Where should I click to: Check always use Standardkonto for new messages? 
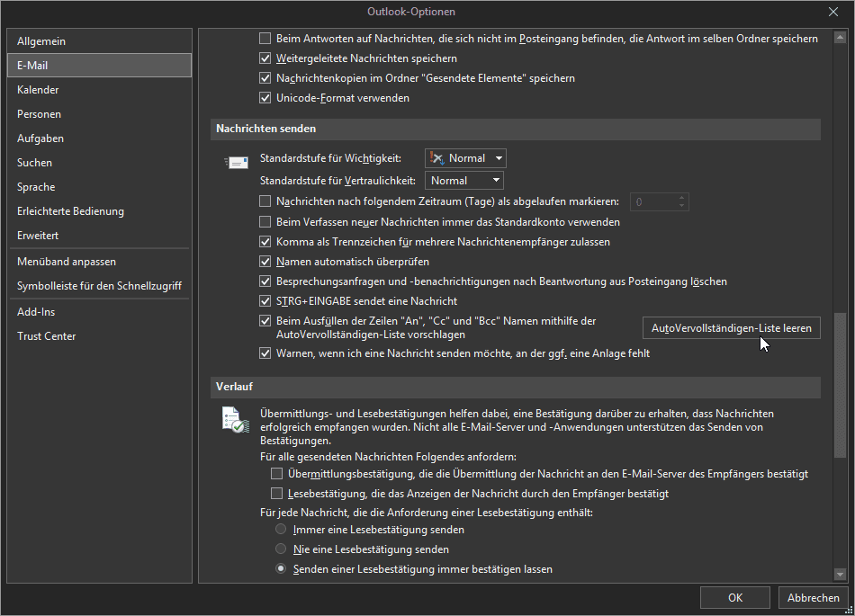point(265,222)
